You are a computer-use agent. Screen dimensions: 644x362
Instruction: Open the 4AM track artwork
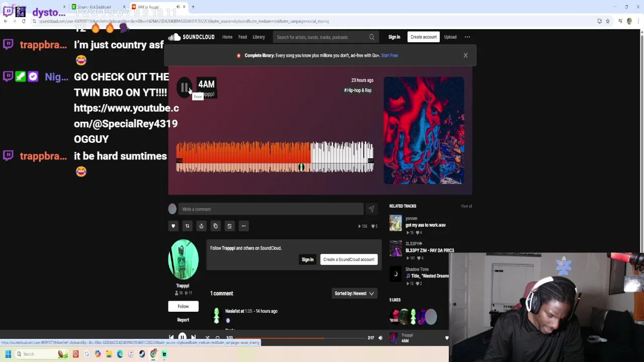tap(424, 130)
